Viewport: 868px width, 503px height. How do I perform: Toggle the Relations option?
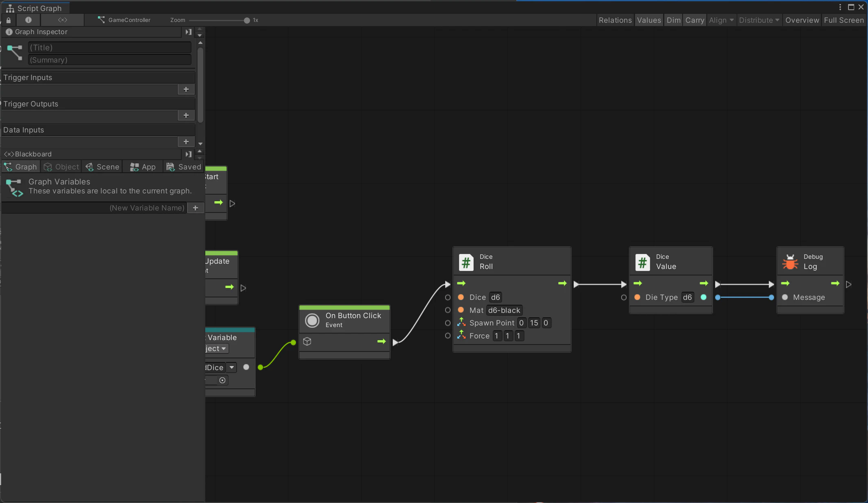click(615, 20)
